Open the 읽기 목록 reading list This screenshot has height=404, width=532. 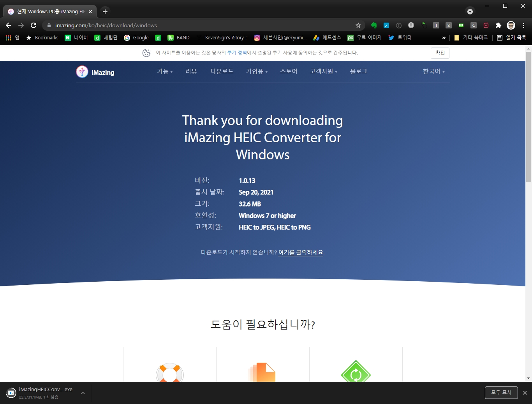coord(512,37)
